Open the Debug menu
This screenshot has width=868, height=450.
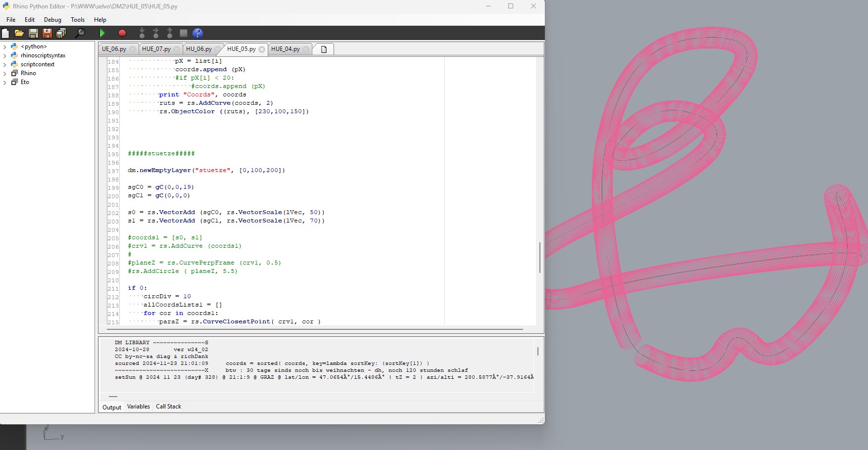[x=52, y=20]
